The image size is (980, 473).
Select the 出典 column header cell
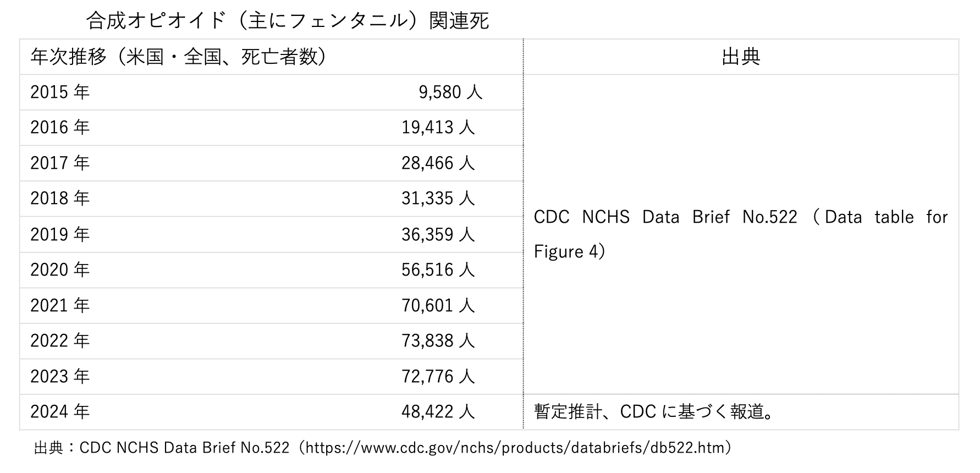click(x=740, y=57)
